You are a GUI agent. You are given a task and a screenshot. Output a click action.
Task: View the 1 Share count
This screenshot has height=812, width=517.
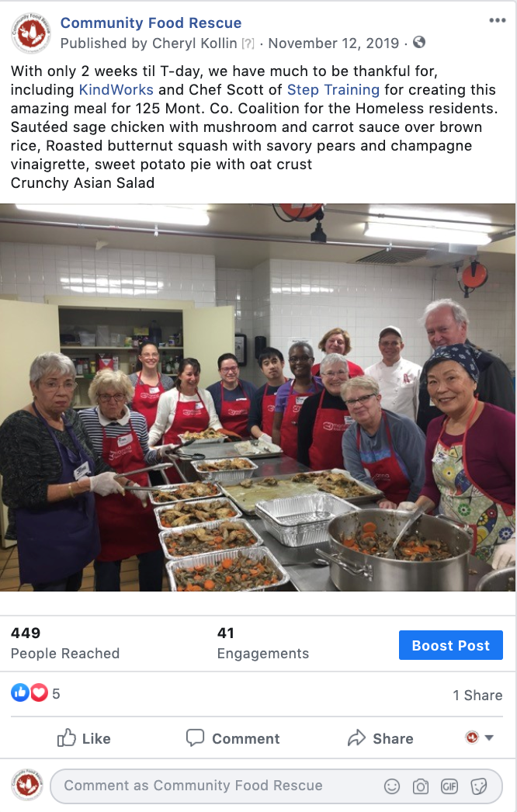tap(477, 695)
